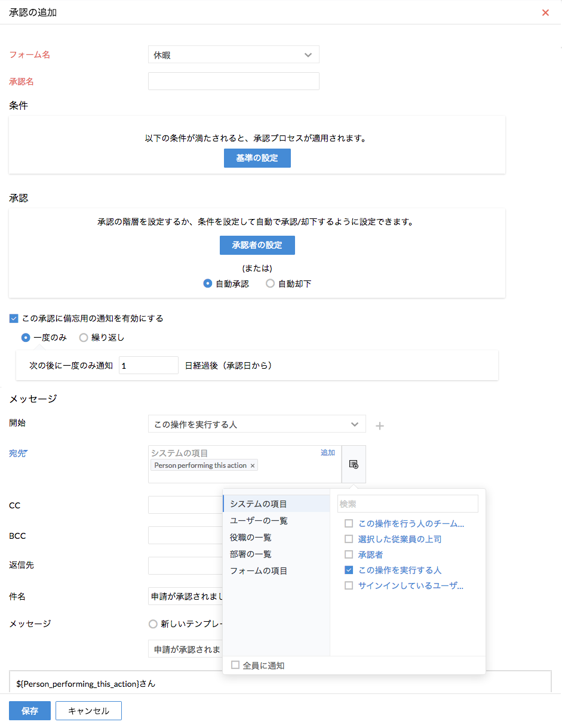Select the 自動承認 radio option
The image size is (562, 728).
click(208, 284)
